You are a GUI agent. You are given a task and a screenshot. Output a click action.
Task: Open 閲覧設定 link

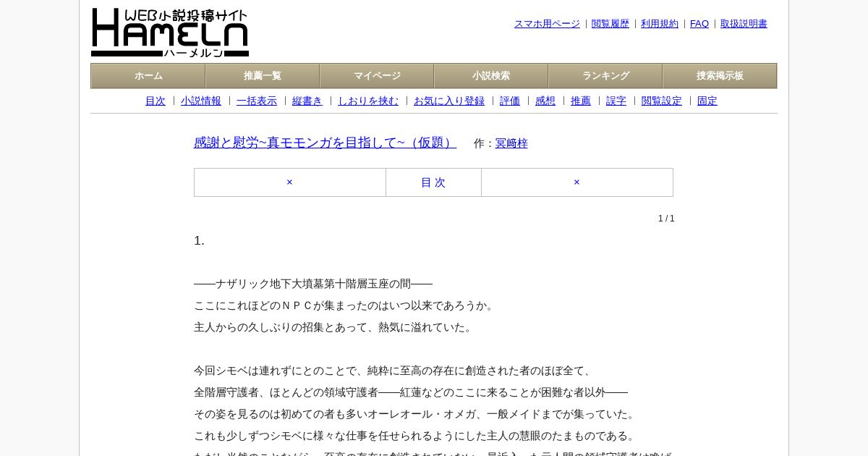(662, 101)
